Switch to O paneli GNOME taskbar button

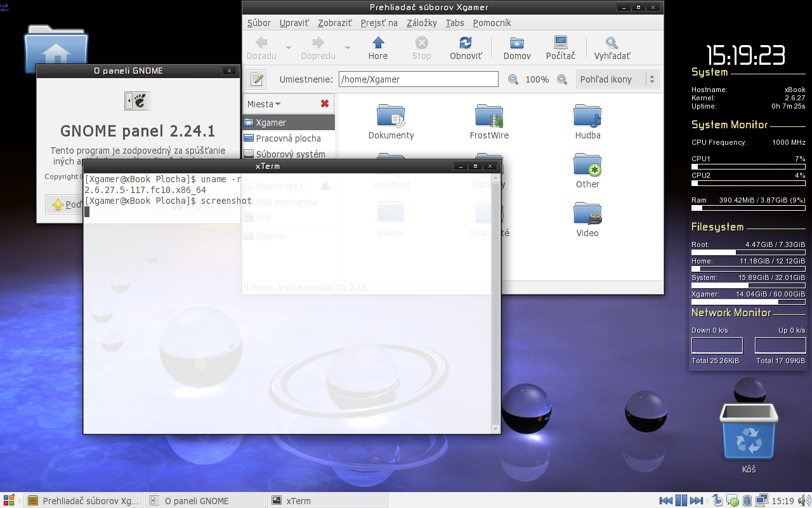click(x=206, y=500)
